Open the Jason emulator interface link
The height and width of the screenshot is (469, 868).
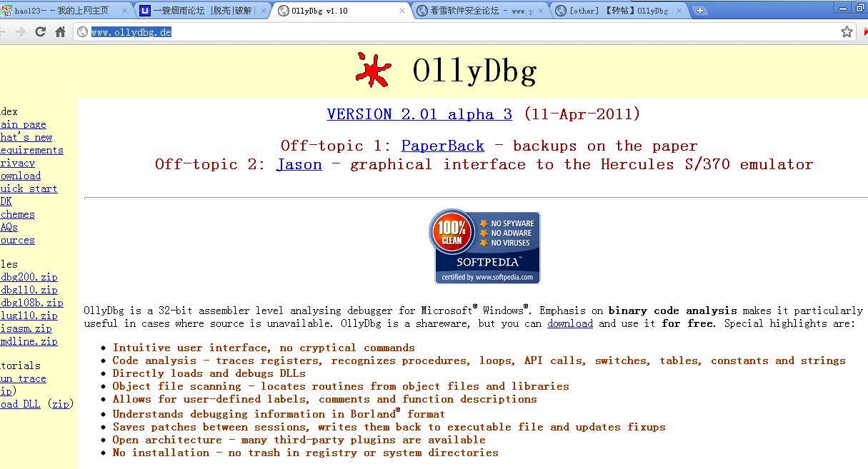[299, 164]
